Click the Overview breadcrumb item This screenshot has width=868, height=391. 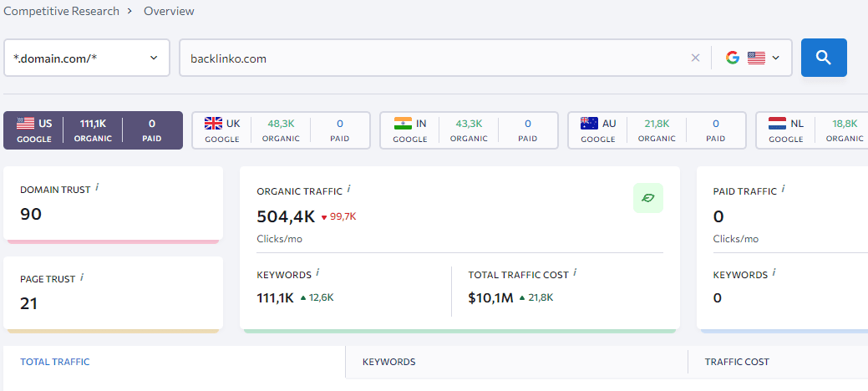(169, 11)
